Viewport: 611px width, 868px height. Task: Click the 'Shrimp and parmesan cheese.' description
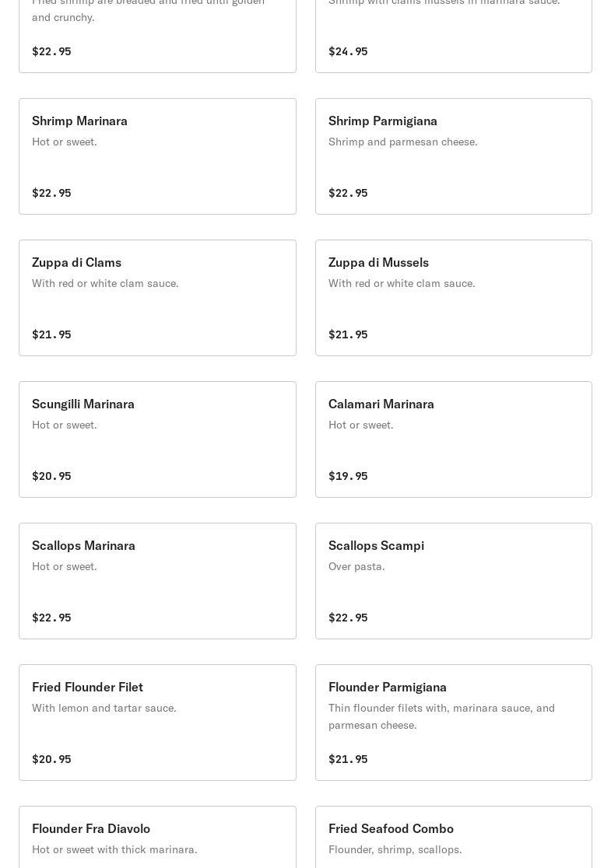coord(402,142)
